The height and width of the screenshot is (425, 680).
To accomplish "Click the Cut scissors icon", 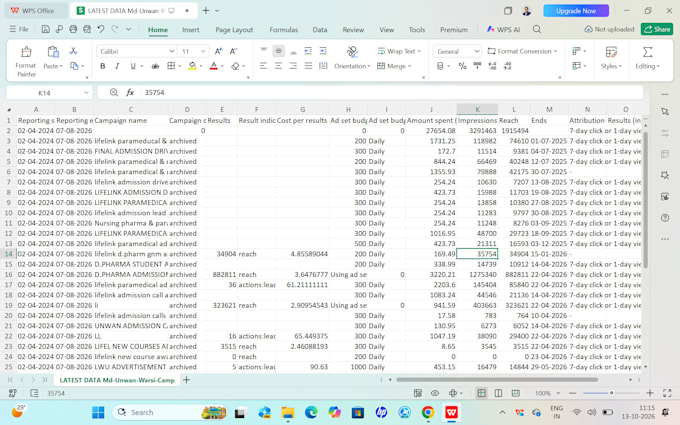I will pyautogui.click(x=73, y=51).
